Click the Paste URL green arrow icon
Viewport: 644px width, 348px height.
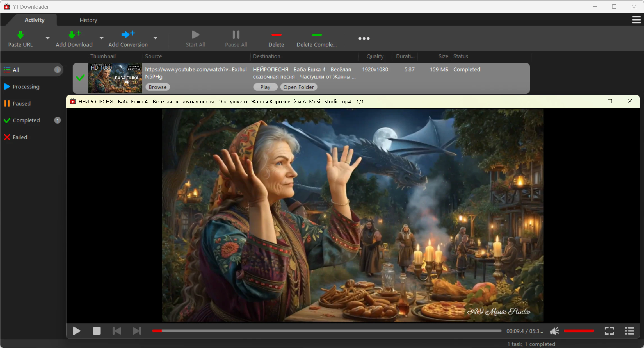20,35
